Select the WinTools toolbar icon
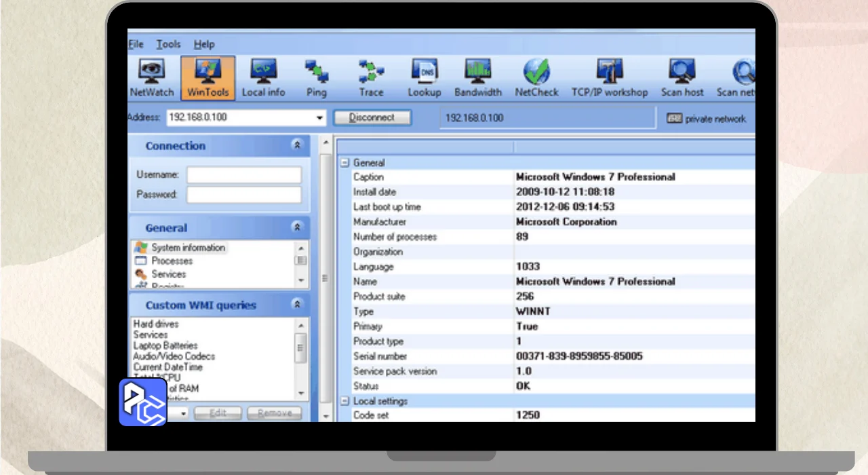This screenshot has width=868, height=475. (208, 78)
